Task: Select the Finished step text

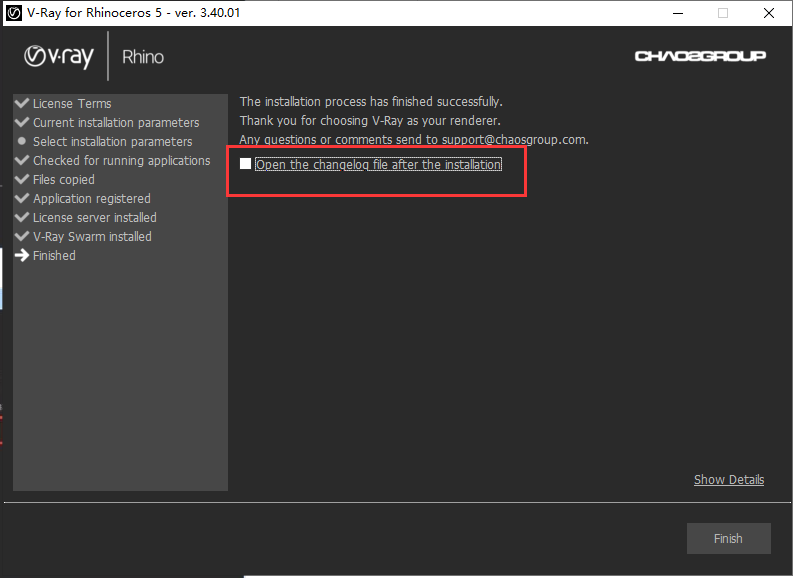Action: point(54,256)
